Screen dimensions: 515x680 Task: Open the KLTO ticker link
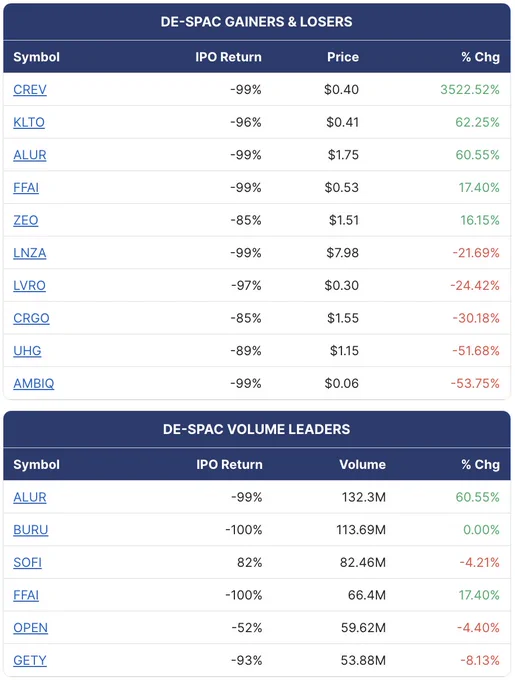(x=29, y=122)
